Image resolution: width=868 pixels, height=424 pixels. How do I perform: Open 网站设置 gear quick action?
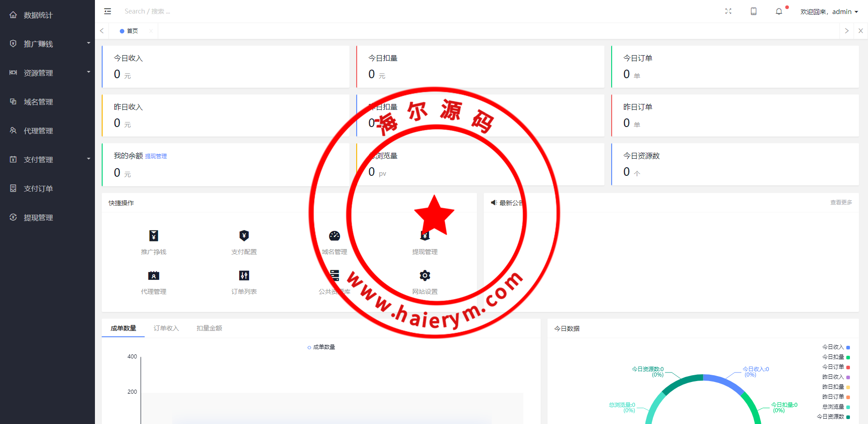(x=425, y=276)
